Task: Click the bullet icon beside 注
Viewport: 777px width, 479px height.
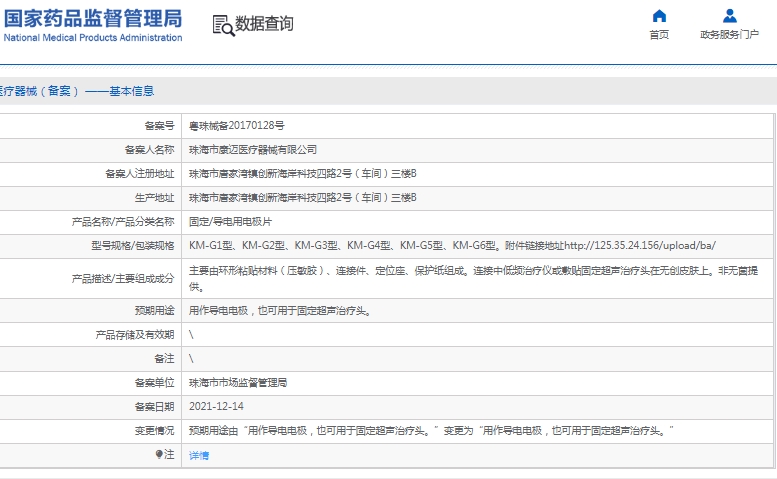Action: [x=159, y=454]
